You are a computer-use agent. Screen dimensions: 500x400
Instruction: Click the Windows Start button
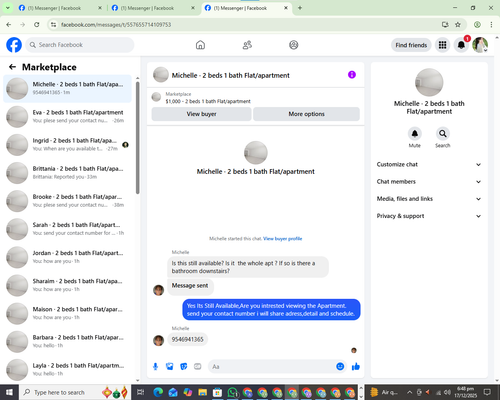pyautogui.click(x=9, y=392)
